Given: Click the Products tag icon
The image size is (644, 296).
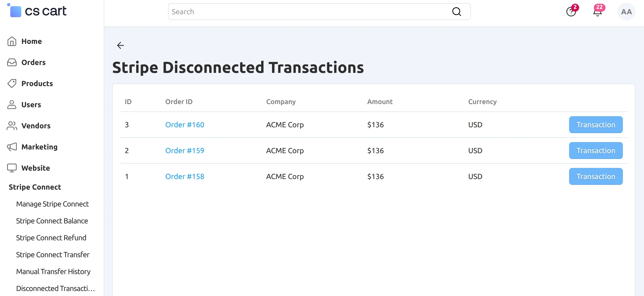Looking at the screenshot, I should (x=12, y=83).
